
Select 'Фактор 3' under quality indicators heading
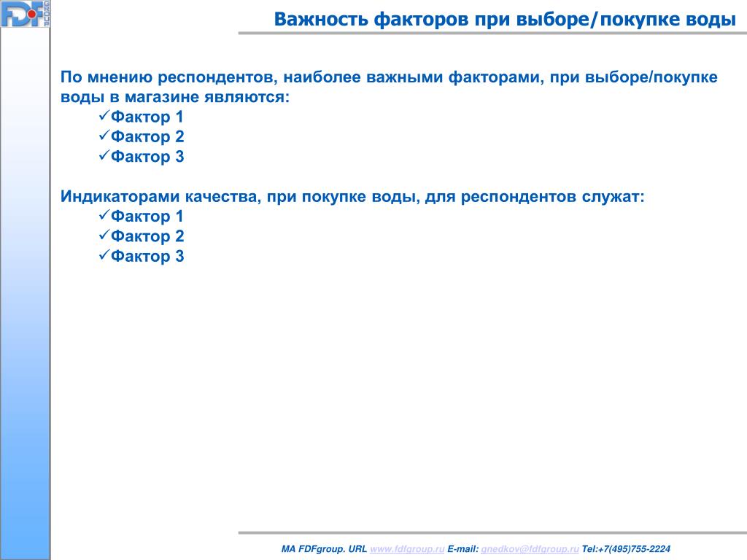(147, 256)
